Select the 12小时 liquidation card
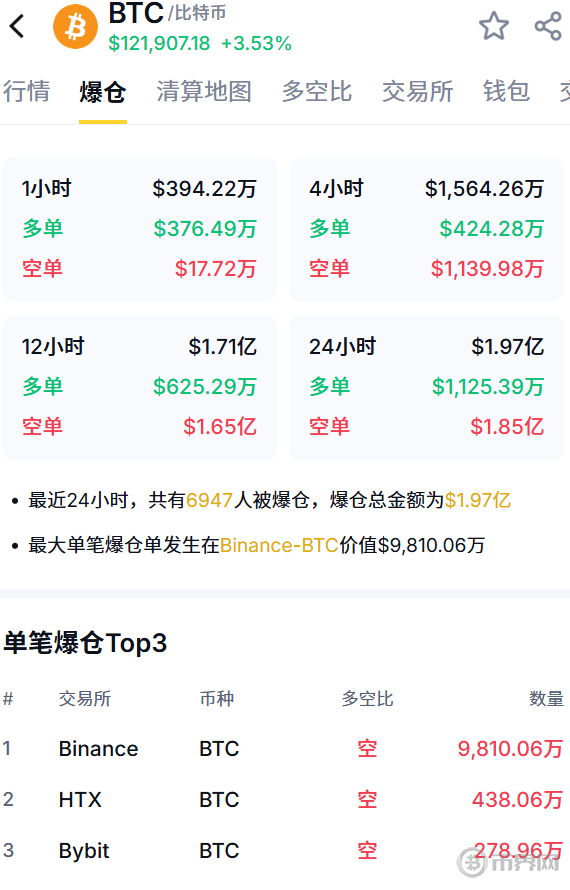The image size is (570, 890). tap(140, 388)
